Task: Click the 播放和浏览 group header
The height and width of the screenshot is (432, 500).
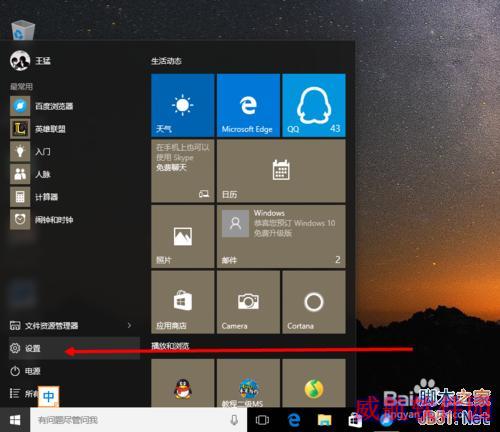Action: 170,346
